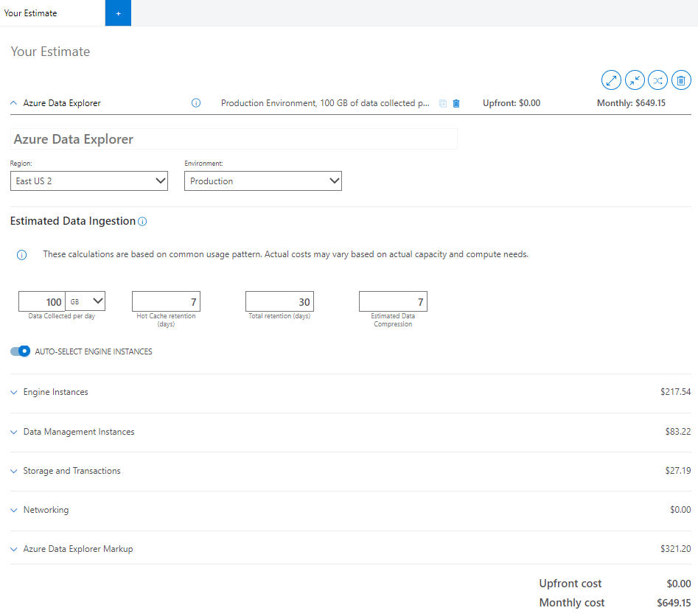Edit the Azure Data Explorer name field

(x=234, y=139)
